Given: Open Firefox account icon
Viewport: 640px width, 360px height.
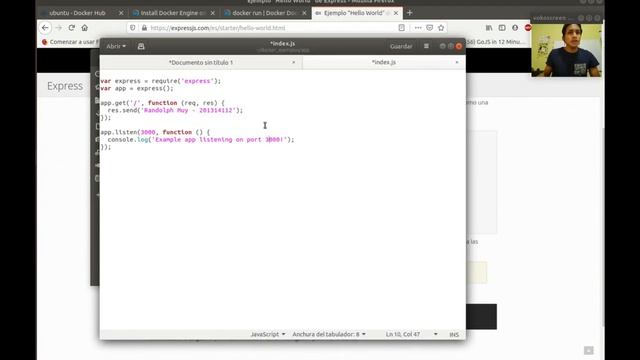Looking at the screenshot, I should (x=515, y=28).
